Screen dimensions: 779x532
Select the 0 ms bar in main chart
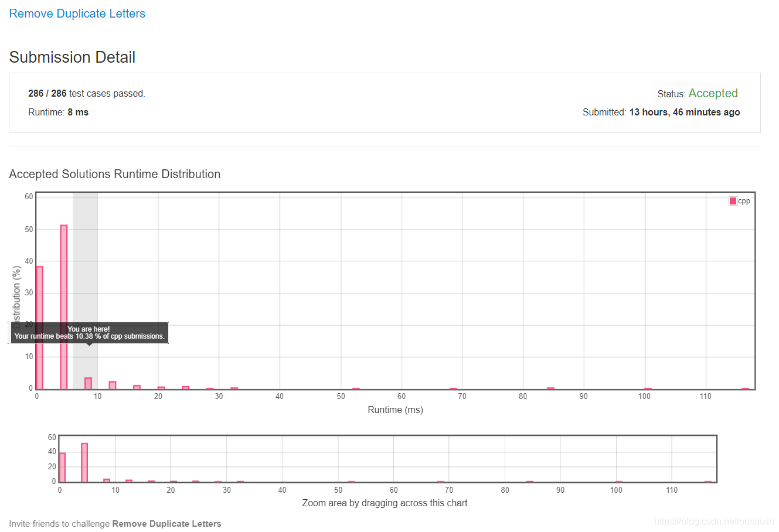[39, 328]
